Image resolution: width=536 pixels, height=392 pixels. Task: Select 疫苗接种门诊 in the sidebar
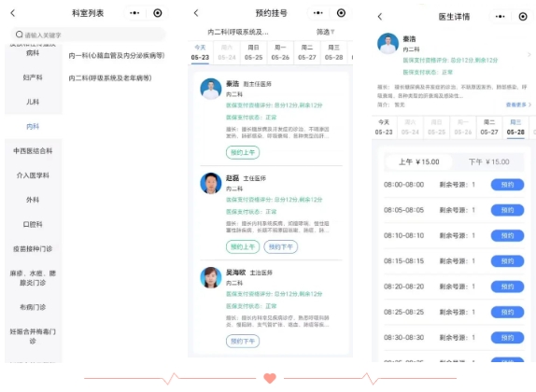point(33,249)
